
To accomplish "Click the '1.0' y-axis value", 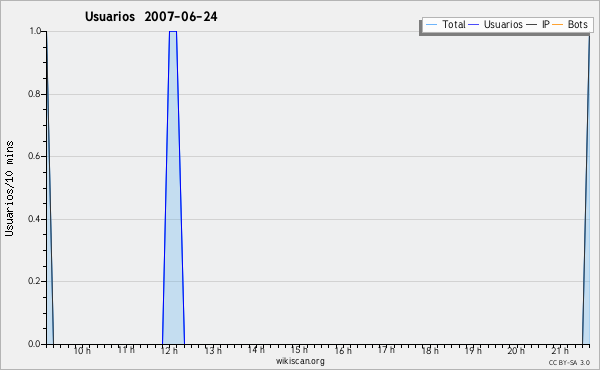I will coord(35,31).
